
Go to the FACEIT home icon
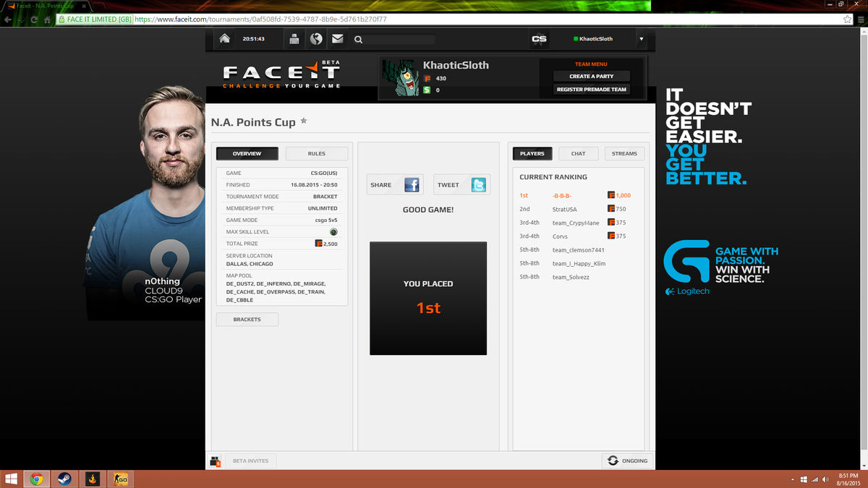225,39
